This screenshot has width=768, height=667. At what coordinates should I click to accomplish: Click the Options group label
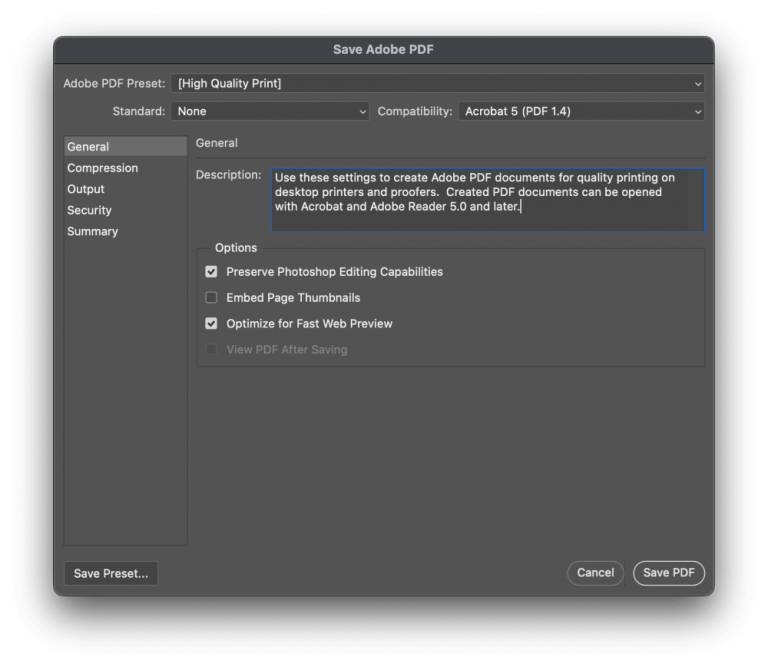tap(236, 248)
